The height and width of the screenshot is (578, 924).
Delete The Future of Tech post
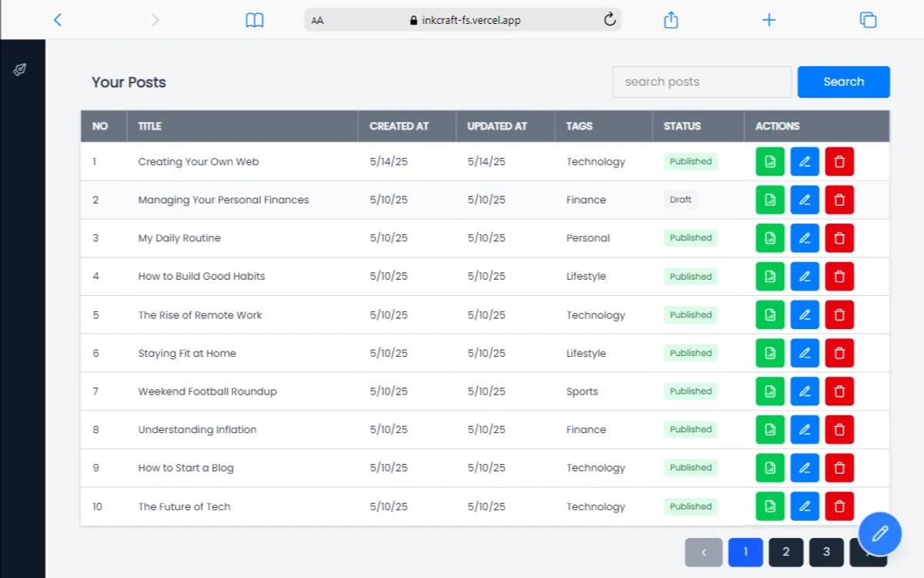tap(839, 506)
